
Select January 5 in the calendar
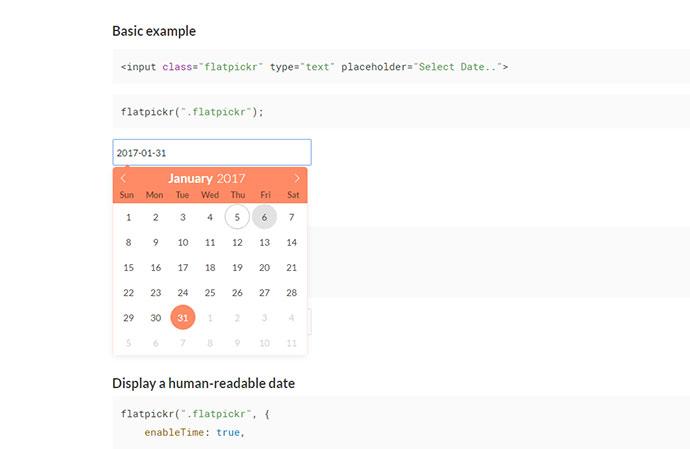[237, 217]
